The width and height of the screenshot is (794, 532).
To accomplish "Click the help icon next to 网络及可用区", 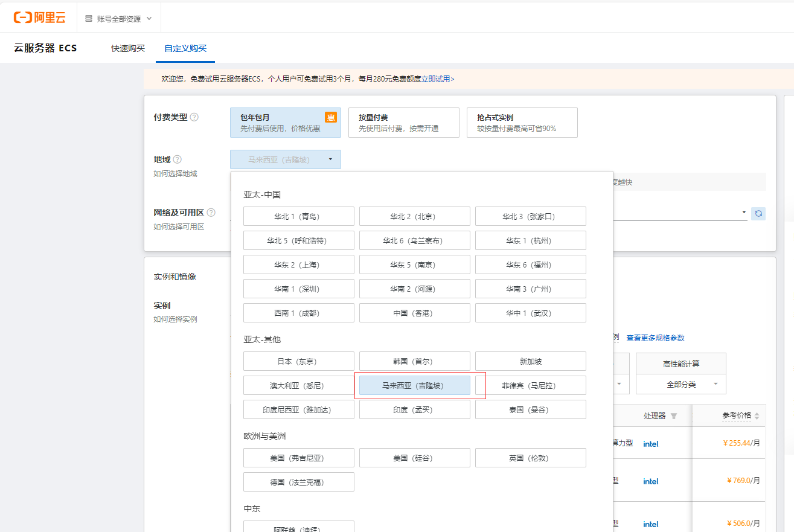I will pyautogui.click(x=211, y=213).
